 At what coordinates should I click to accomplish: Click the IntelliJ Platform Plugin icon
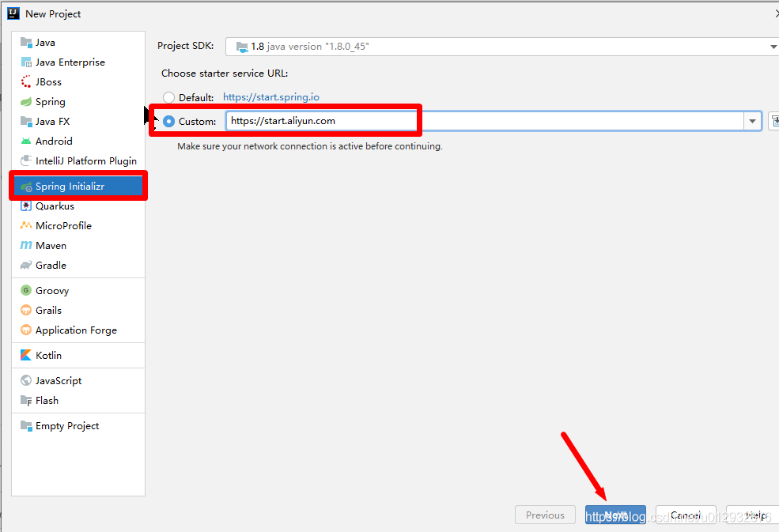26,161
